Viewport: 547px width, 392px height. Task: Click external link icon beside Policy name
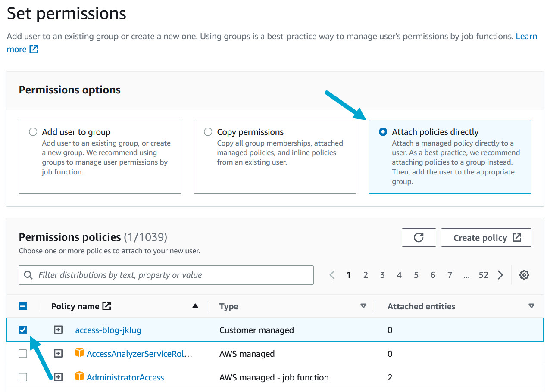(106, 306)
